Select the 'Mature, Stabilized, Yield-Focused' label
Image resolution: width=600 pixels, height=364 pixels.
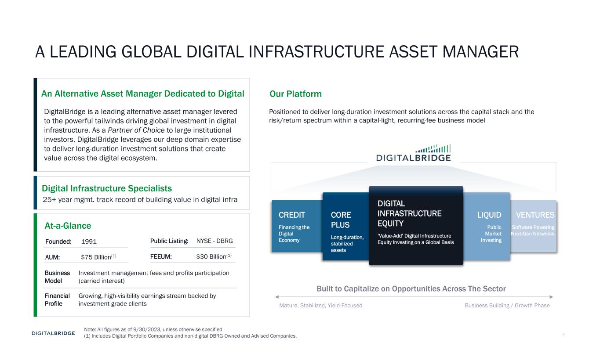point(321,306)
